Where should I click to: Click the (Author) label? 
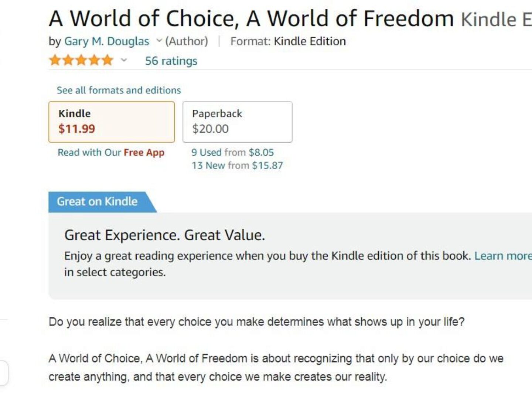tap(187, 41)
